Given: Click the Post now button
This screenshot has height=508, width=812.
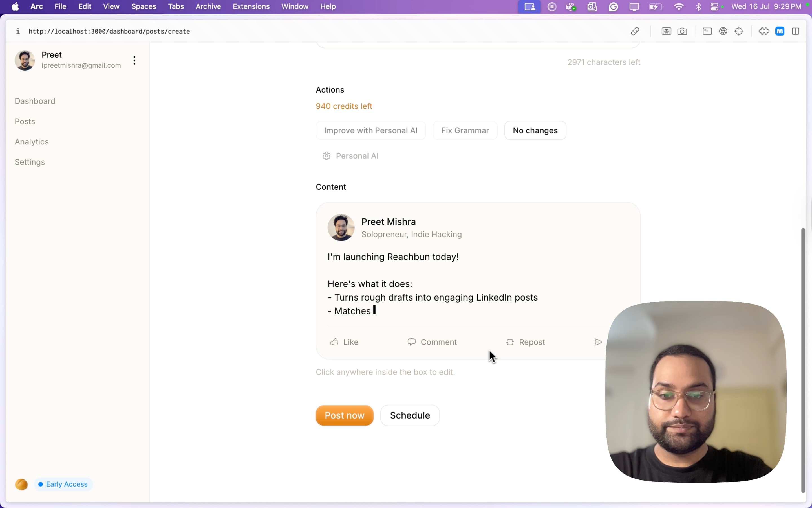Looking at the screenshot, I should pos(345,415).
